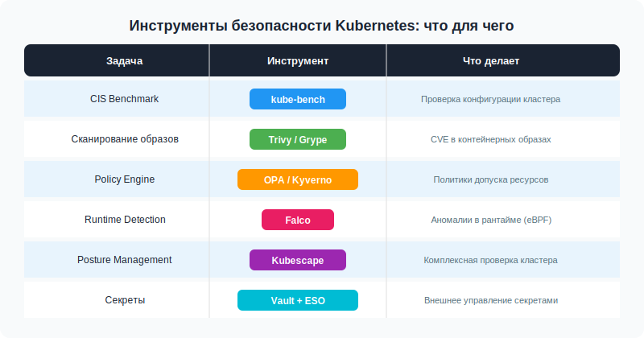Select Аномалии в рантайме (eBPF) text
This screenshot has width=644, height=338.
point(491,220)
